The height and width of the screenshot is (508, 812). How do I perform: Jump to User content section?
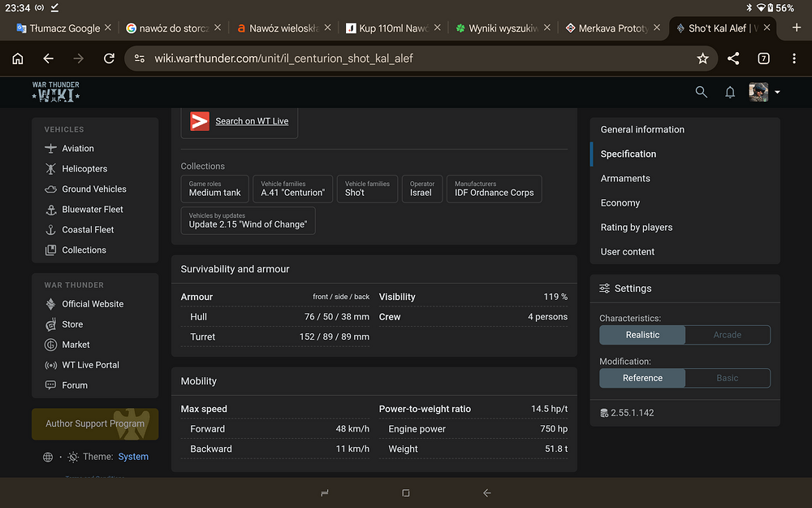click(627, 251)
